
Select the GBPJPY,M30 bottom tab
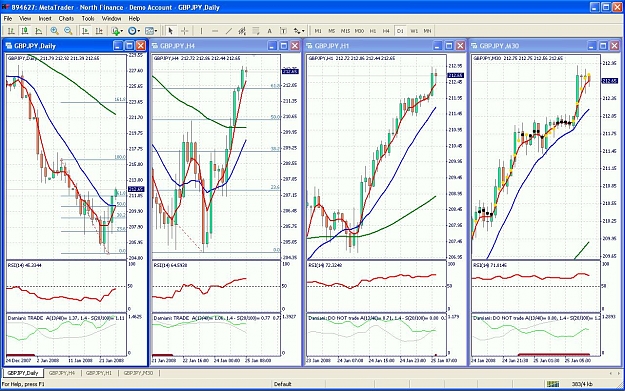138,373
